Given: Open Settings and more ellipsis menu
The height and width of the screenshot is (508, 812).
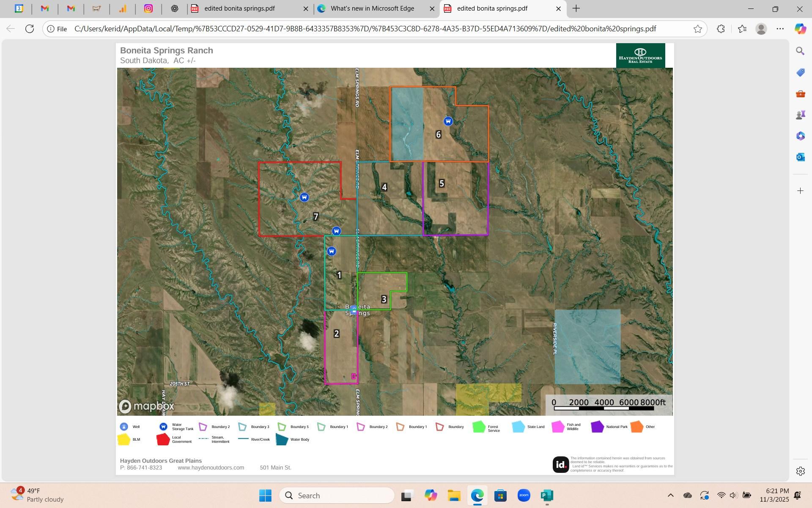Looking at the screenshot, I should 780,29.
